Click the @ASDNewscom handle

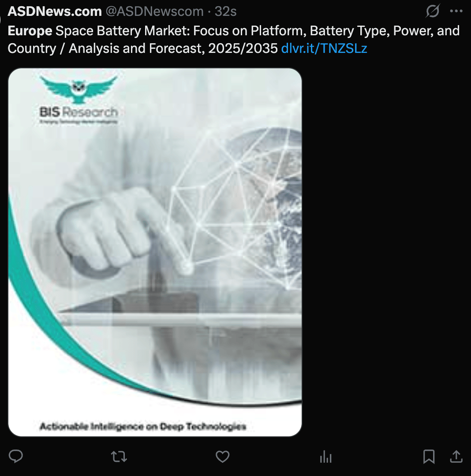154,11
